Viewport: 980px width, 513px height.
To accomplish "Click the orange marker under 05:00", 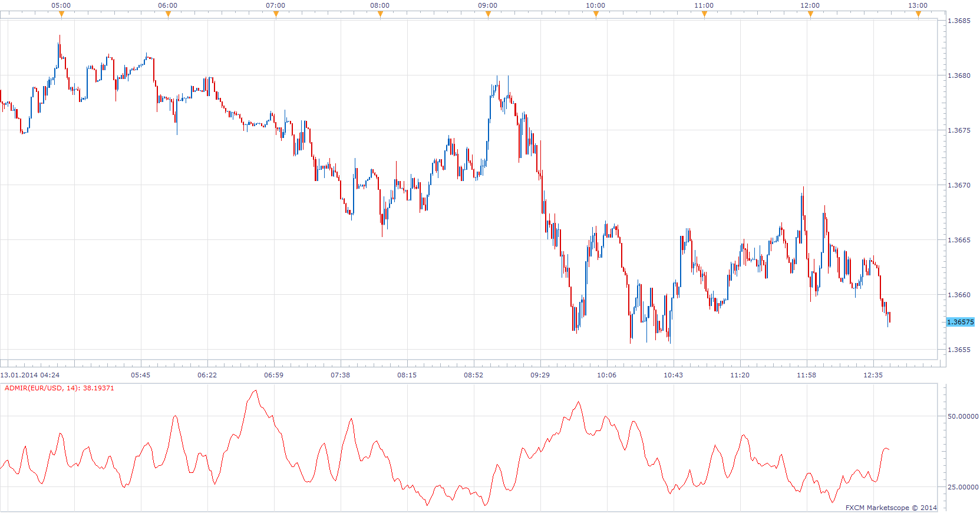I will point(61,14).
